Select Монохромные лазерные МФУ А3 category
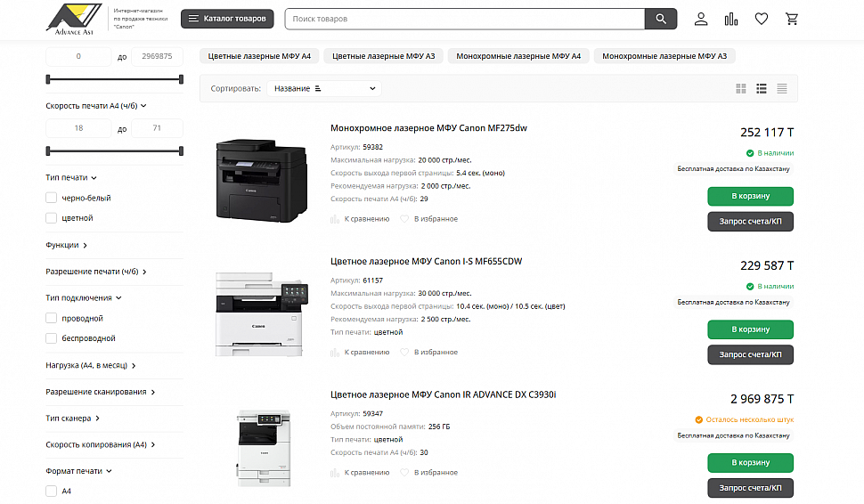This screenshot has width=864, height=504. (664, 56)
